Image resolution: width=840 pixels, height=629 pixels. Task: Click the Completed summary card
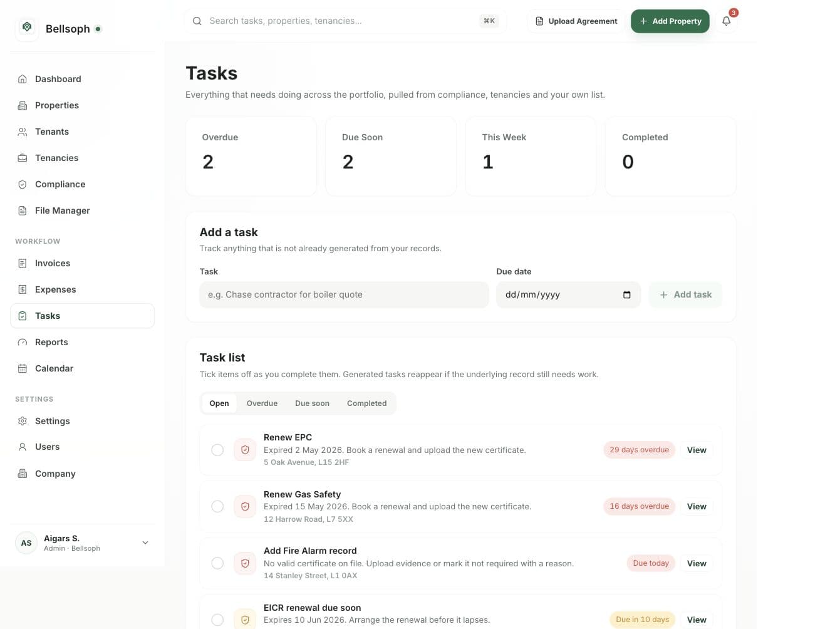671,156
